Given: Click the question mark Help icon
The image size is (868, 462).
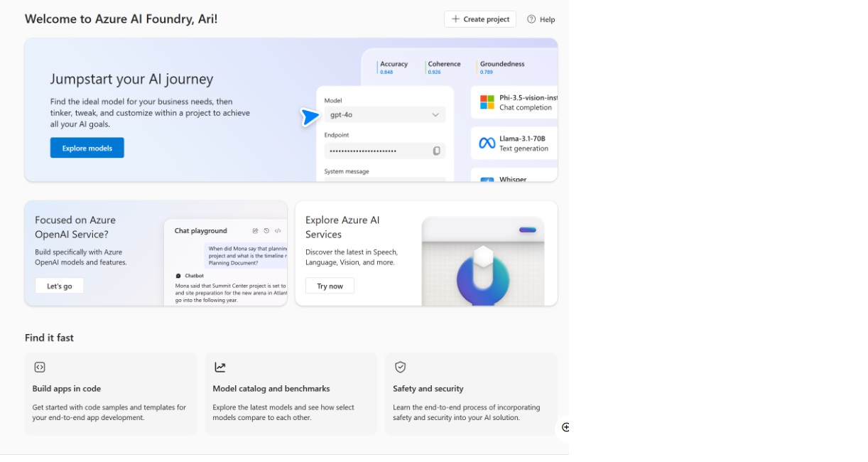Looking at the screenshot, I should click(531, 19).
